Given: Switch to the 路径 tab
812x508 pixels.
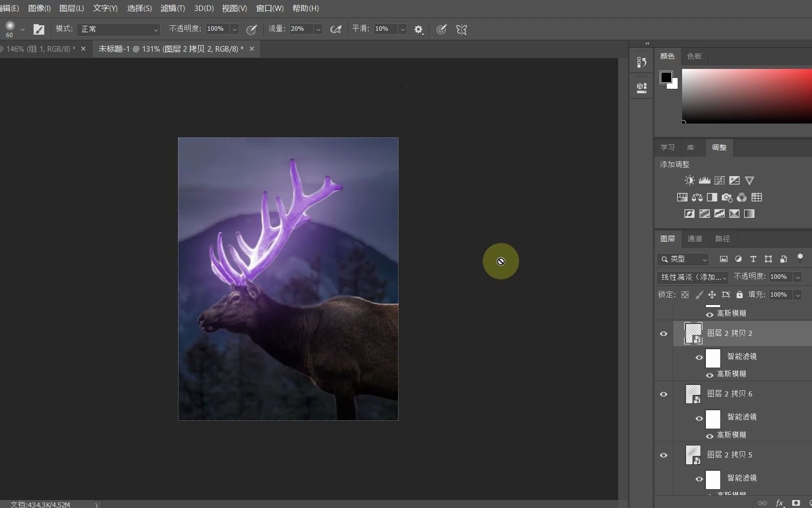Looking at the screenshot, I should (x=722, y=239).
